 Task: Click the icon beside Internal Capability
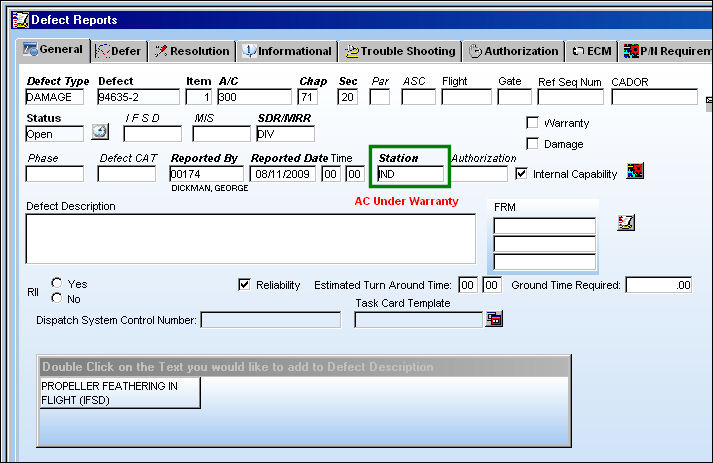click(x=635, y=171)
